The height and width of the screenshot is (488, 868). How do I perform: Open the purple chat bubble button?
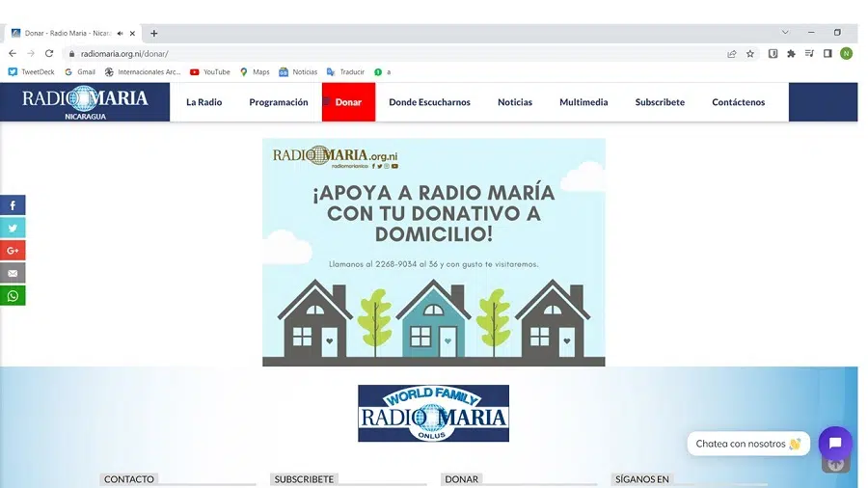(835, 444)
